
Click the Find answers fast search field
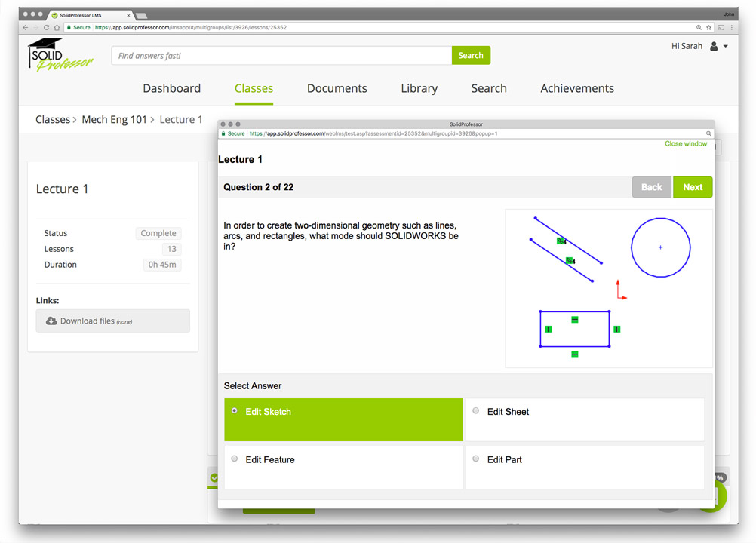(281, 56)
